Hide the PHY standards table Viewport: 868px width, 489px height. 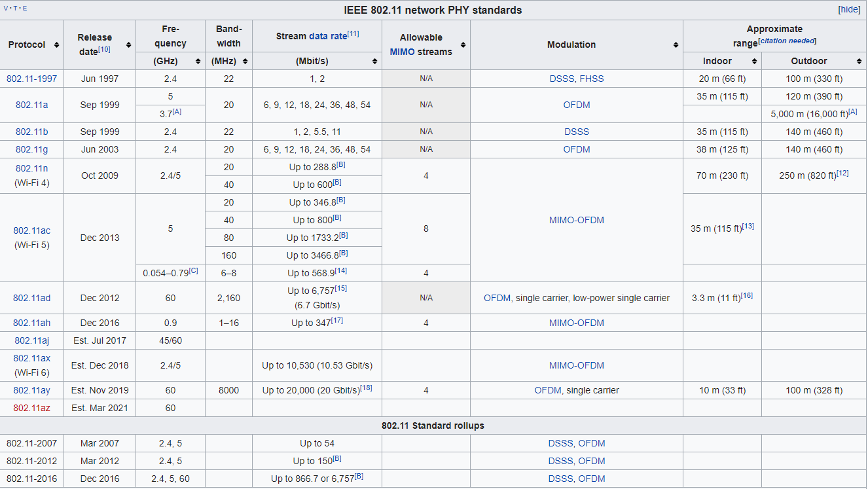point(849,10)
